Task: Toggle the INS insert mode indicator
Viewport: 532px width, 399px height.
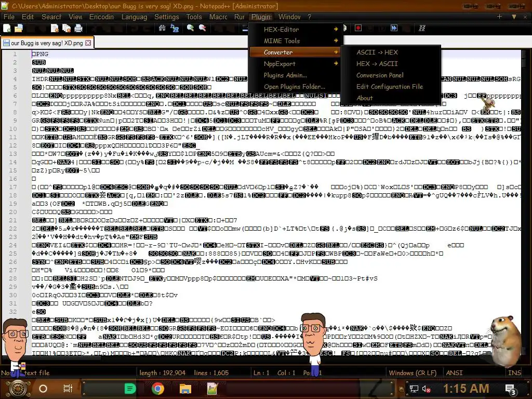Action: tap(514, 373)
